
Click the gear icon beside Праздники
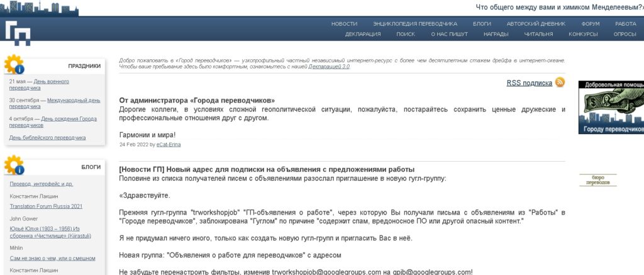point(14,65)
